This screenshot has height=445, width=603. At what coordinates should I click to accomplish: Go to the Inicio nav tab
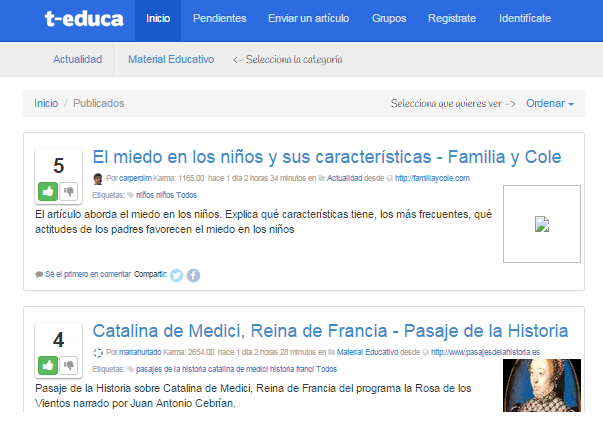pos(158,18)
